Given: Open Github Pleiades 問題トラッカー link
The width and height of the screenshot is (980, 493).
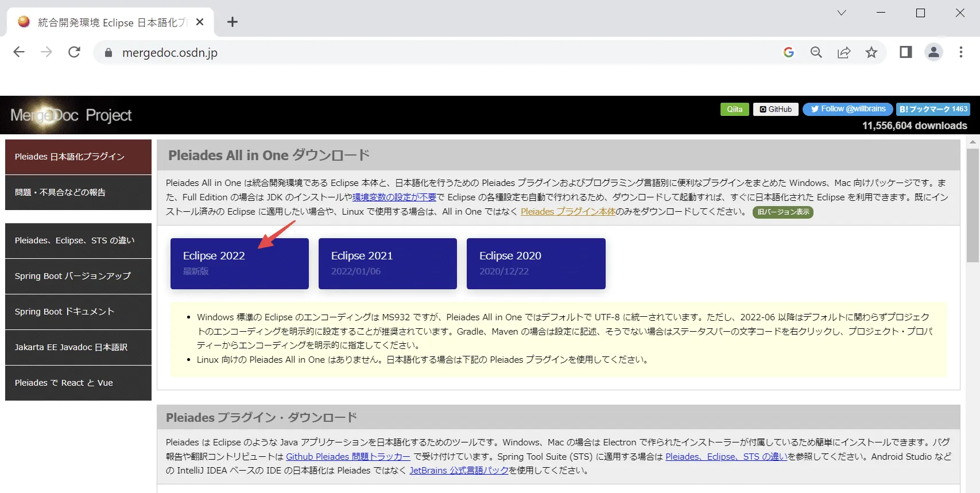Looking at the screenshot, I should point(348,457).
